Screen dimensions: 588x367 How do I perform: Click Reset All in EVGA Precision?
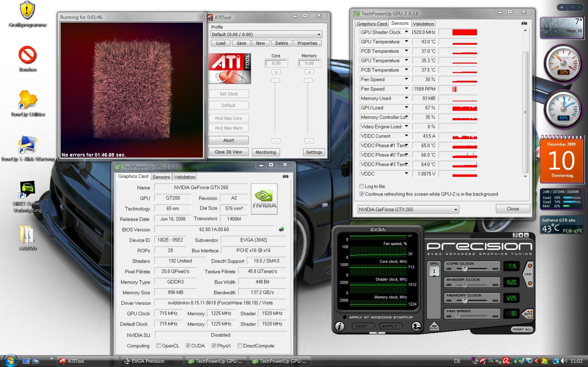[522, 329]
